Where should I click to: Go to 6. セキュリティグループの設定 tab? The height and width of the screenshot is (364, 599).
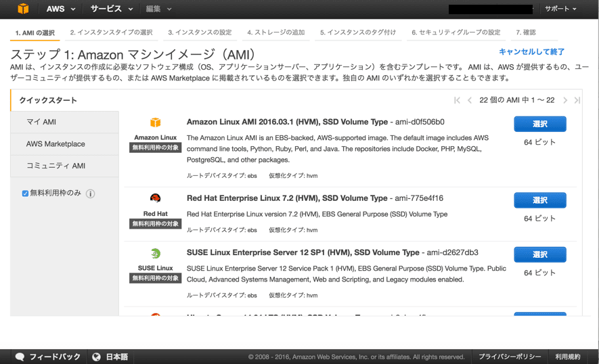(x=456, y=32)
